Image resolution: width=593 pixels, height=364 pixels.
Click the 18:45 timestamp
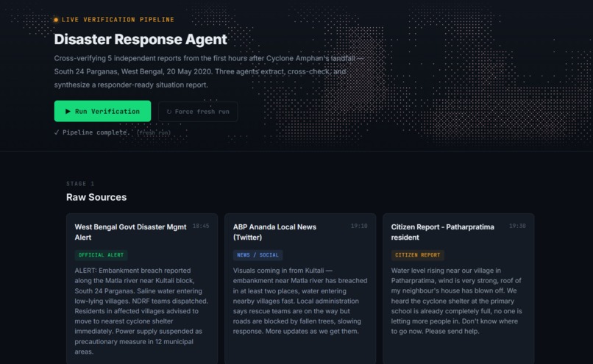click(x=201, y=226)
